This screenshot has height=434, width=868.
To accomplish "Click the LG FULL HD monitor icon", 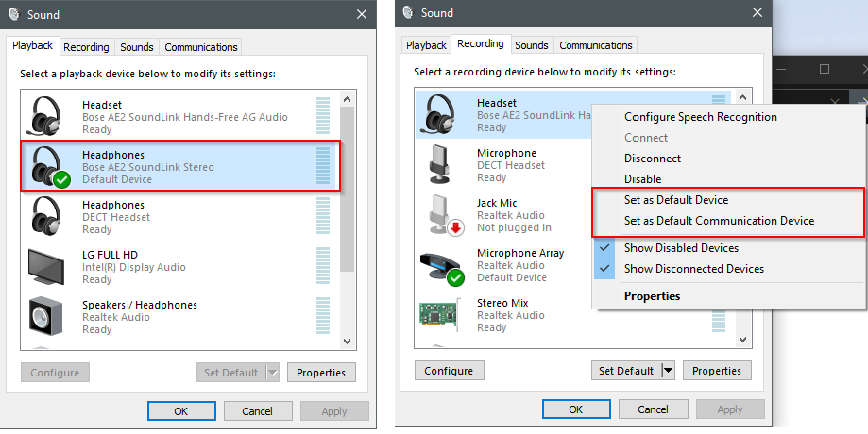I will pos(46,267).
